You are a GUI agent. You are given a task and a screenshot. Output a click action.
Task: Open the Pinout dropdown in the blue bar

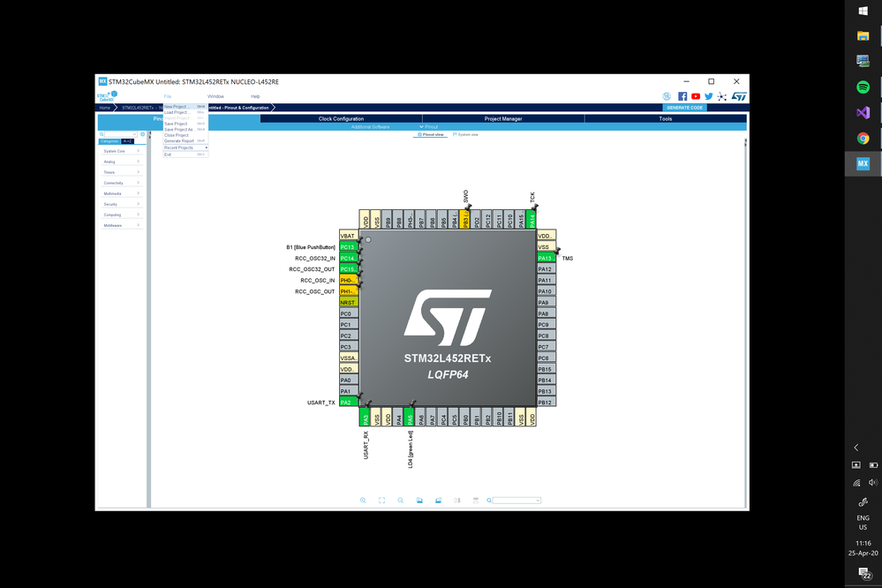(x=428, y=127)
